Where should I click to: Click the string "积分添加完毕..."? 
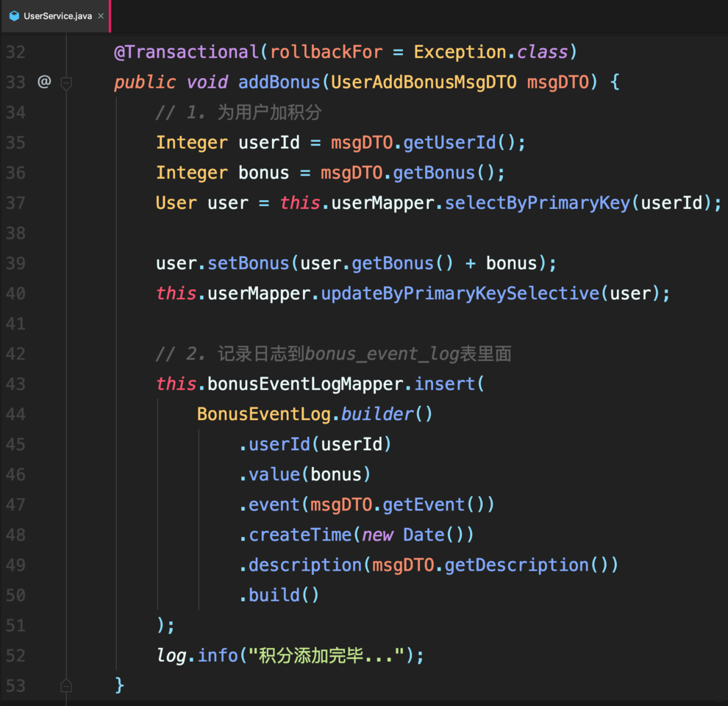326,656
